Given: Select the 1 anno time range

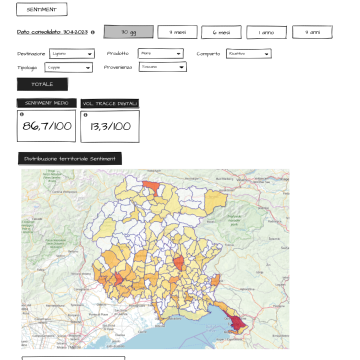Looking at the screenshot, I should click(x=266, y=32).
